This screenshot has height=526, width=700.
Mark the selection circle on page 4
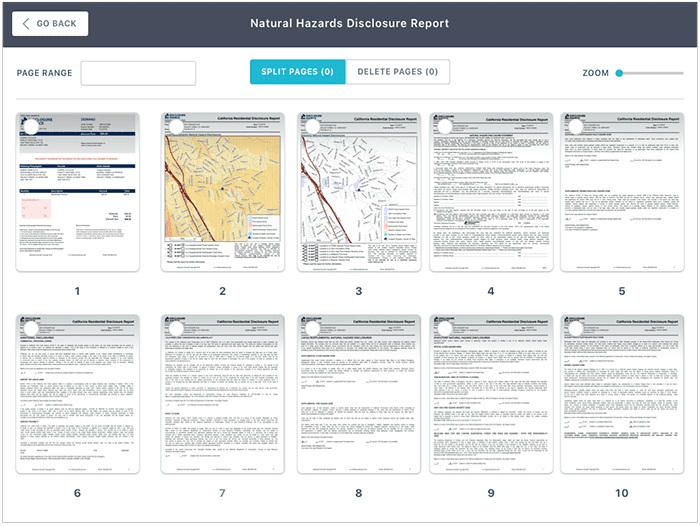[x=444, y=127]
